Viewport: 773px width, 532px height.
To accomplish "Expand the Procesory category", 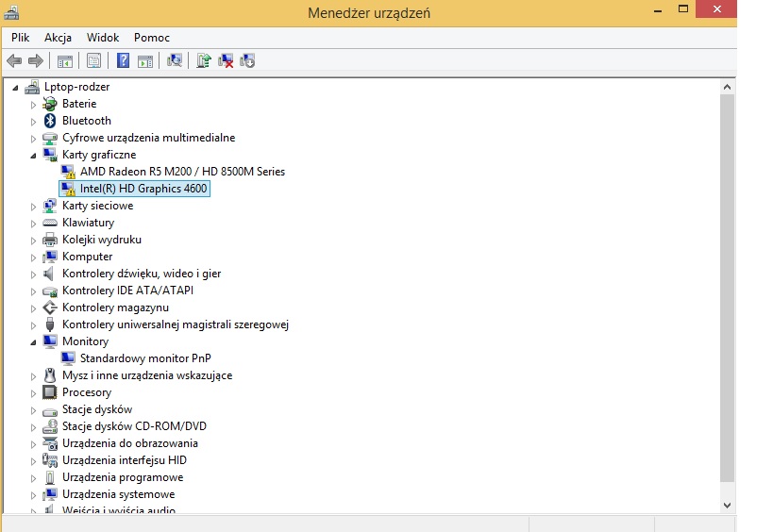I will point(33,393).
